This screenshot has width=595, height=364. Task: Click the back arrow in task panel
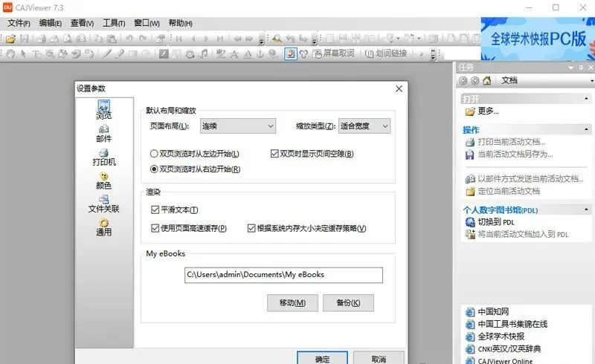point(463,80)
